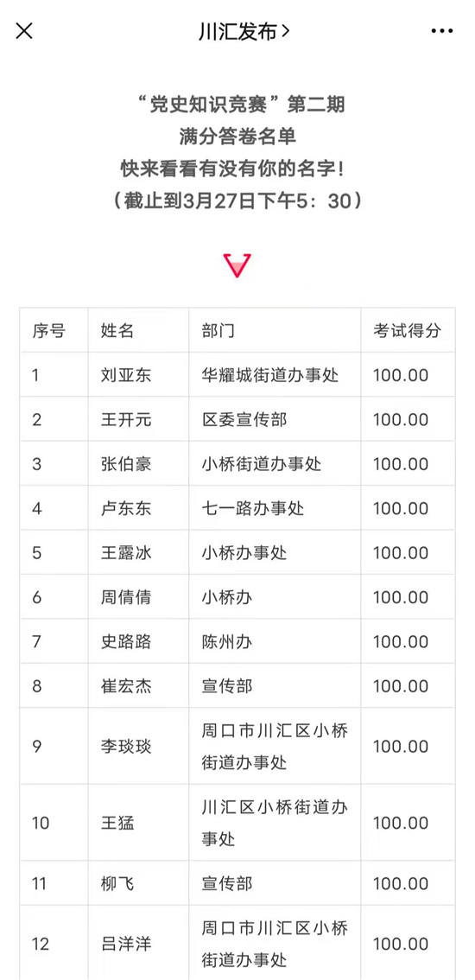This screenshot has width=475, height=980.
Task: Tap the name 李琰琰 in row 9
Action: 126,747
